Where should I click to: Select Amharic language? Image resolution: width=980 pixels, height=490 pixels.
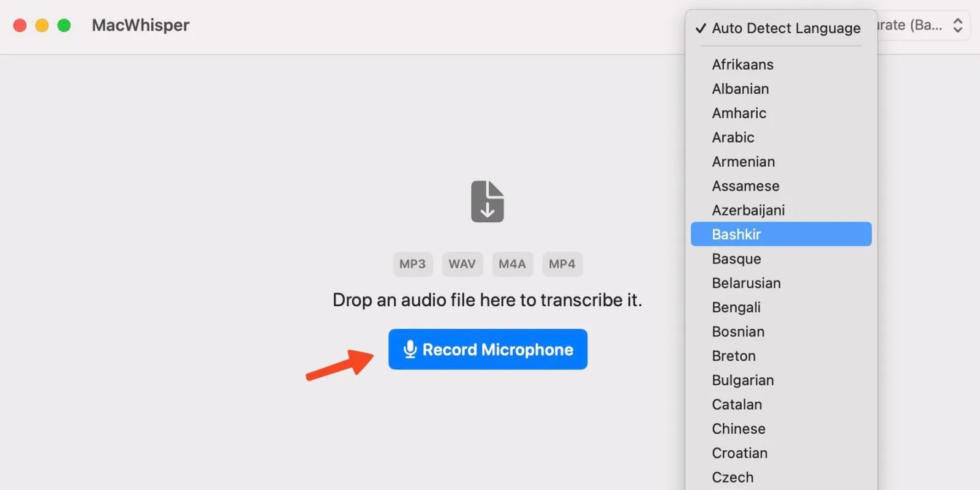tap(781, 113)
